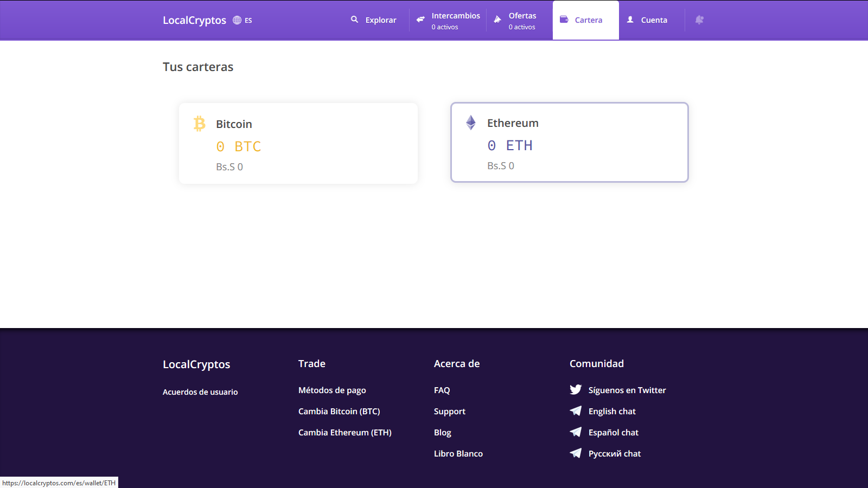Open the Blog link
This screenshot has height=488, width=868.
pos(443,433)
